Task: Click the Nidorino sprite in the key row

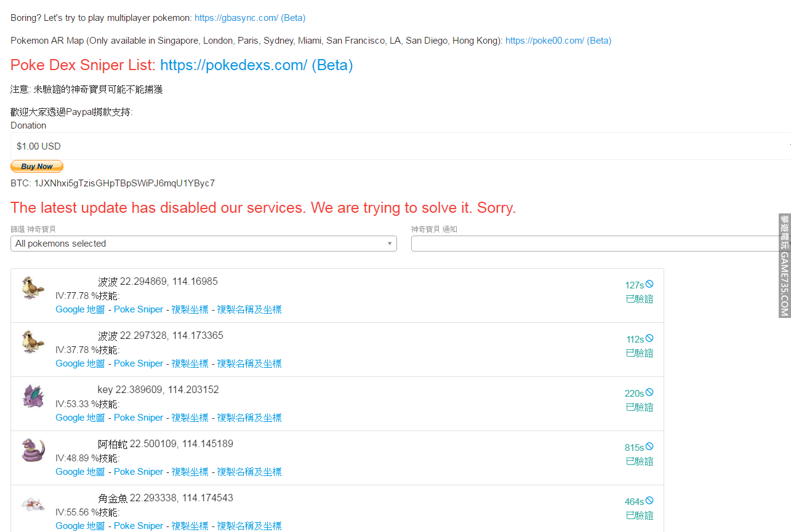Action: pyautogui.click(x=33, y=395)
